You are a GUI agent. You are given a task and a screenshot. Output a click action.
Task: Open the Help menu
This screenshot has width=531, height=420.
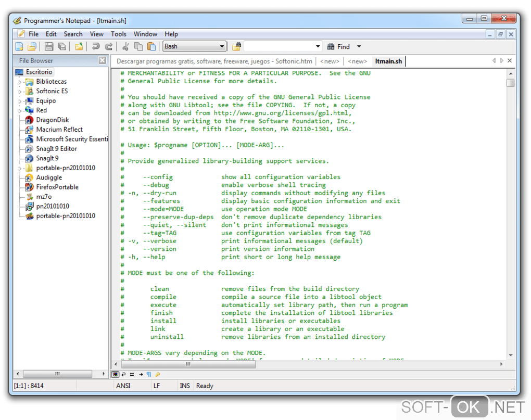[171, 34]
